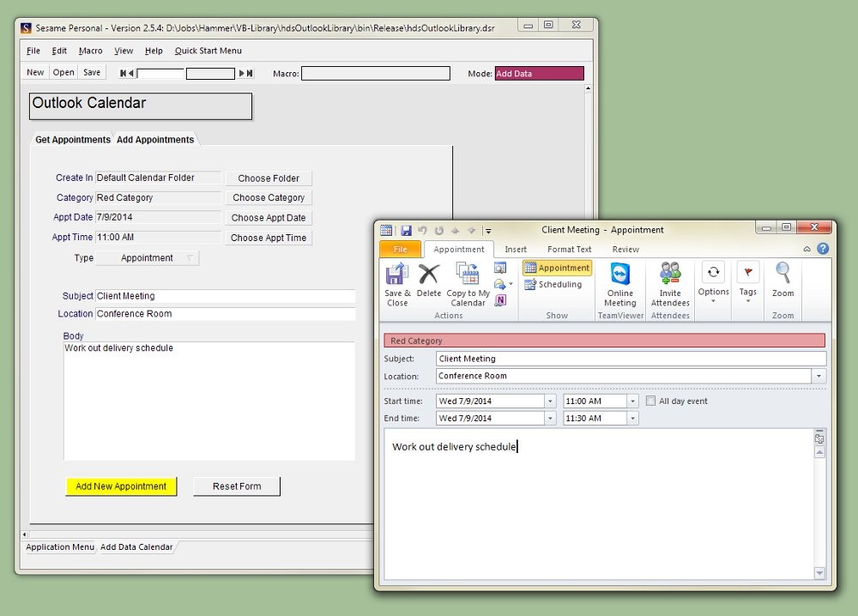Open the Sesame Edit menu

(x=59, y=51)
